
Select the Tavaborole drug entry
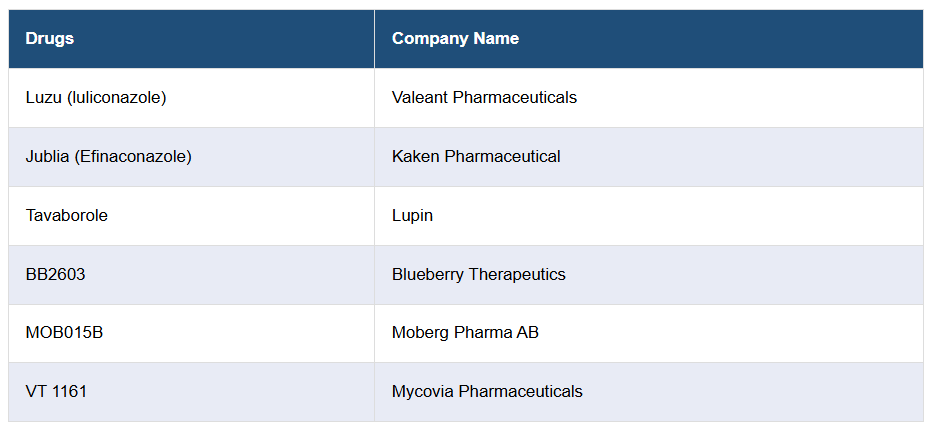point(66,216)
